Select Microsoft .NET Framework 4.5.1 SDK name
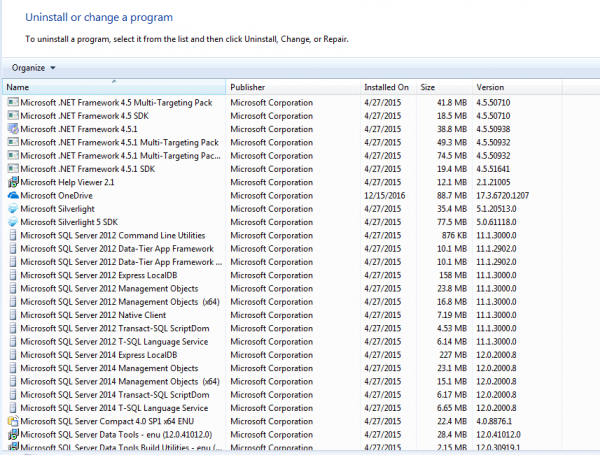Viewport: 600px width, 455px height. tap(88, 169)
